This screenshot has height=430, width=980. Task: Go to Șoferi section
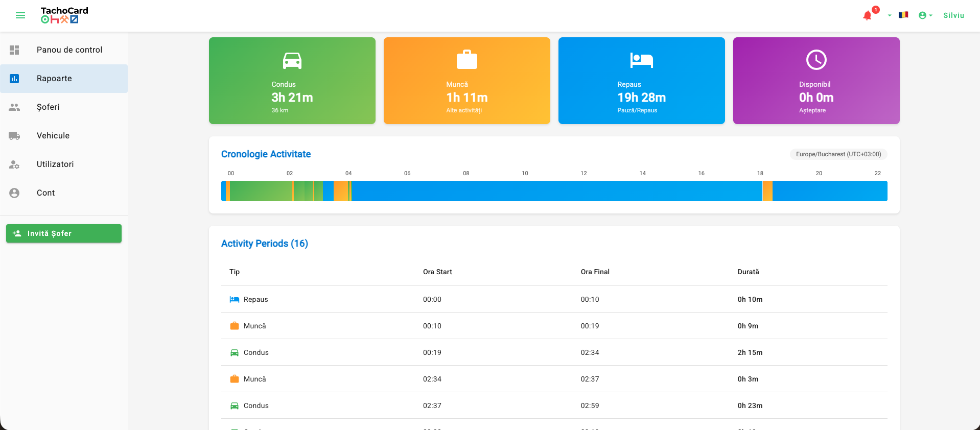click(x=64, y=107)
